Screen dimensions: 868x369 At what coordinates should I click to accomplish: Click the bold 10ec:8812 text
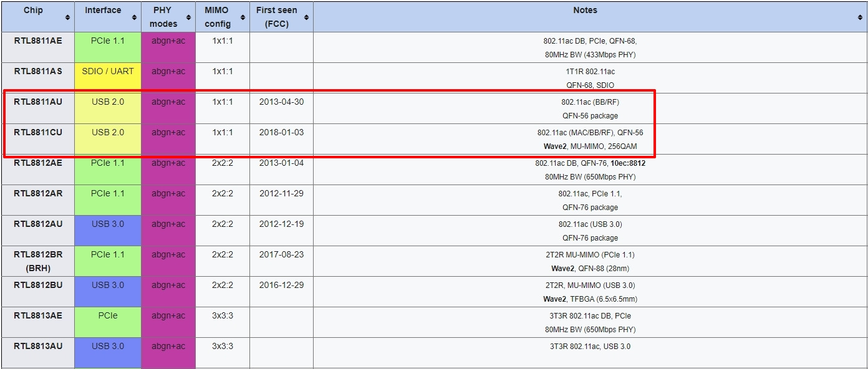[628, 163]
